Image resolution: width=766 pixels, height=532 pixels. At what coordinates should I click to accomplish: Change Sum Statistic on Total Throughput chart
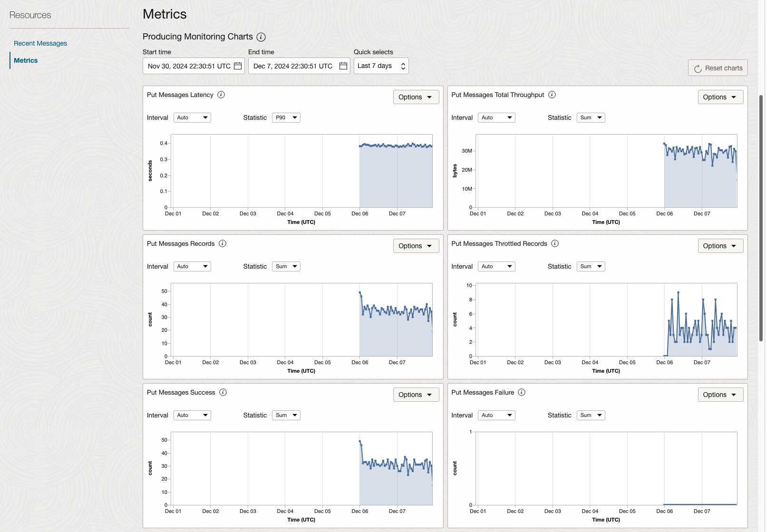pyautogui.click(x=591, y=117)
